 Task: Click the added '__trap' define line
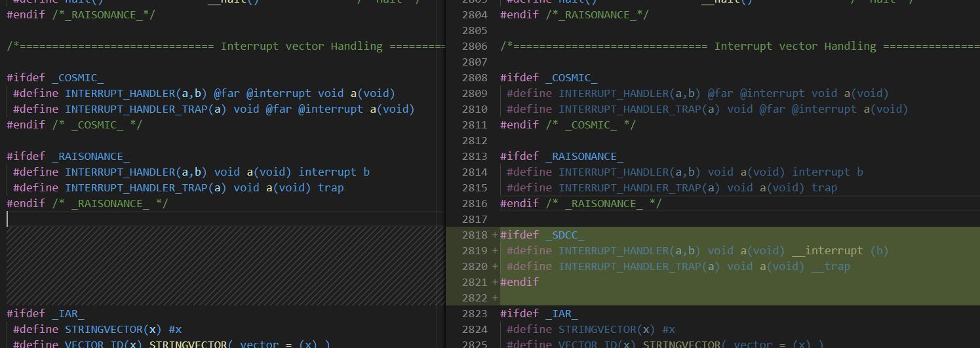[678, 266]
